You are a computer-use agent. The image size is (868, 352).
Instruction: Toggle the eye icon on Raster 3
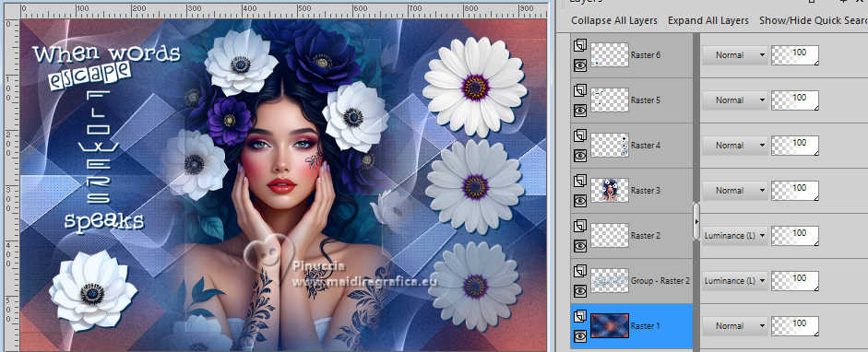(x=579, y=201)
